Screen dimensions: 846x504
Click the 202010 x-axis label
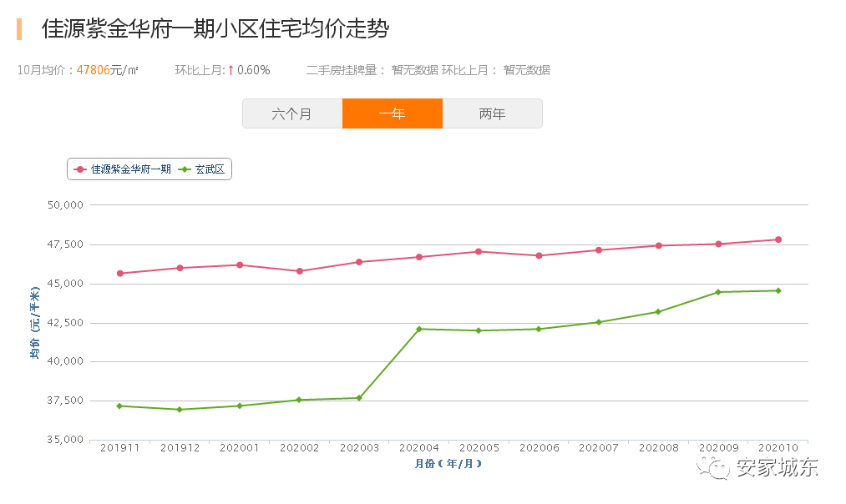778,448
